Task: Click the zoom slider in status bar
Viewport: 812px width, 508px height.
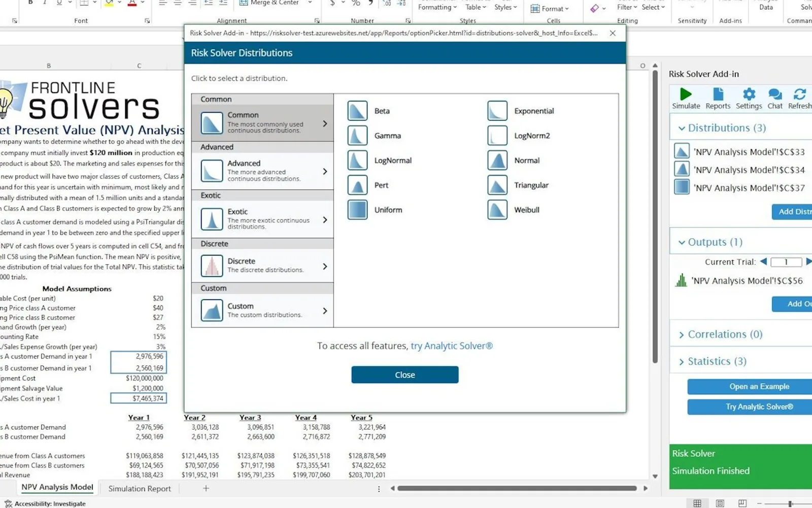Action: click(790, 503)
